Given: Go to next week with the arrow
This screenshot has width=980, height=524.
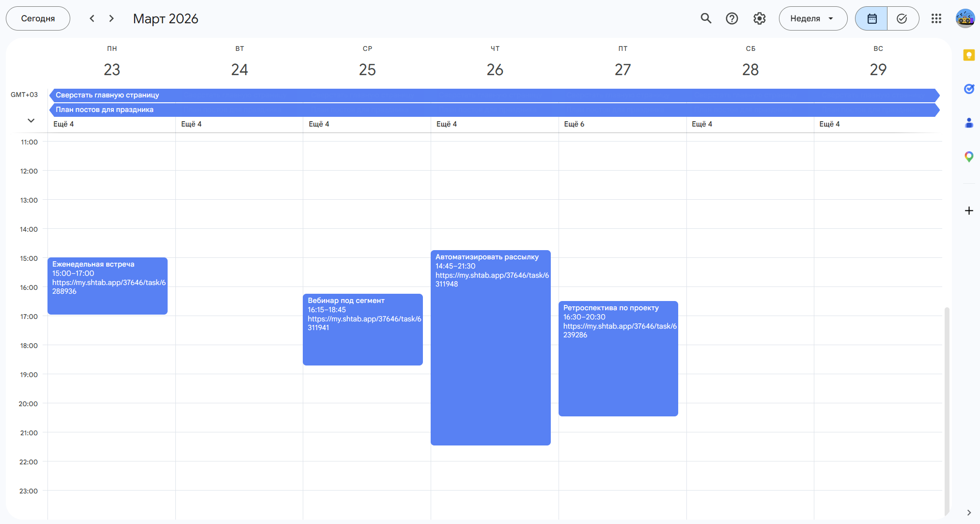Looking at the screenshot, I should tap(111, 18).
